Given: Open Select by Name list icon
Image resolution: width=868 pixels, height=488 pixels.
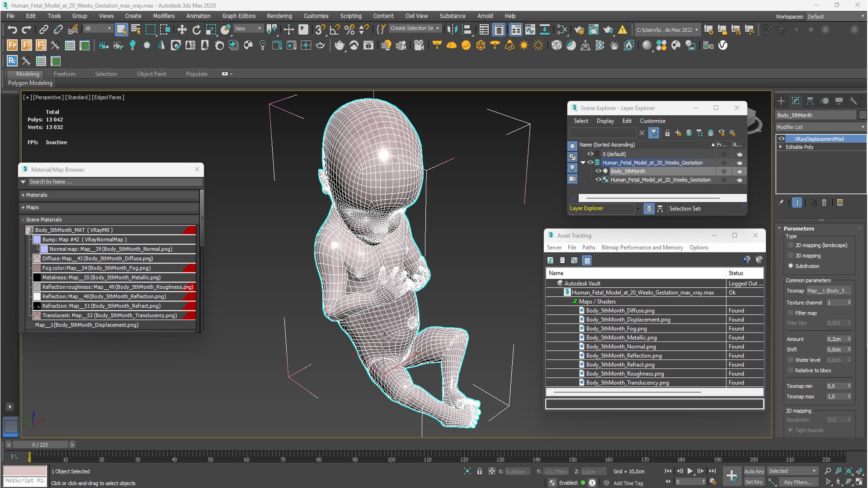Looking at the screenshot, I should coord(136,30).
